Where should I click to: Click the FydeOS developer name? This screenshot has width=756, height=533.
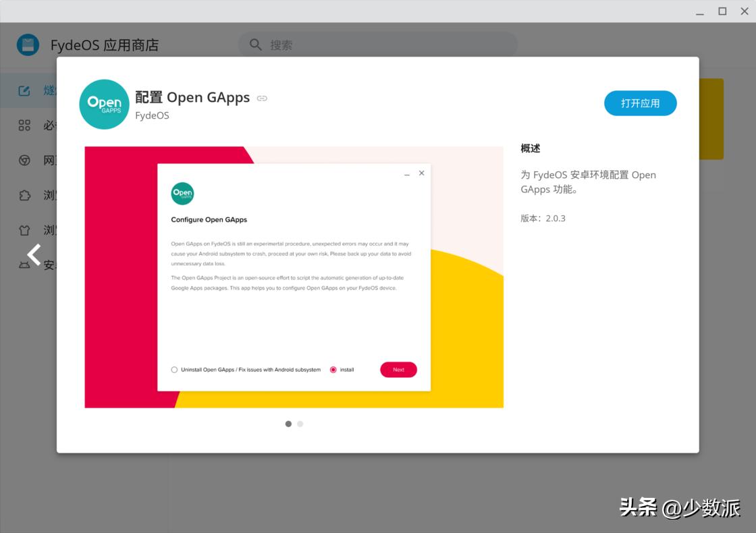click(x=152, y=115)
